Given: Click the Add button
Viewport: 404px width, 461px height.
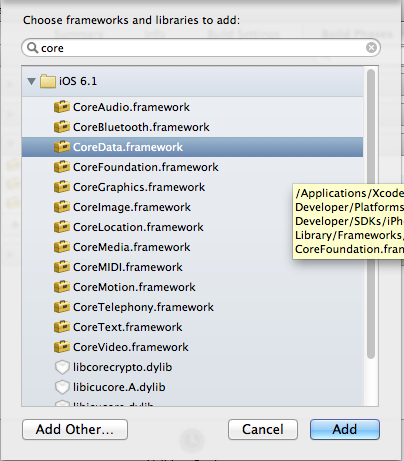Looking at the screenshot, I should tap(345, 429).
